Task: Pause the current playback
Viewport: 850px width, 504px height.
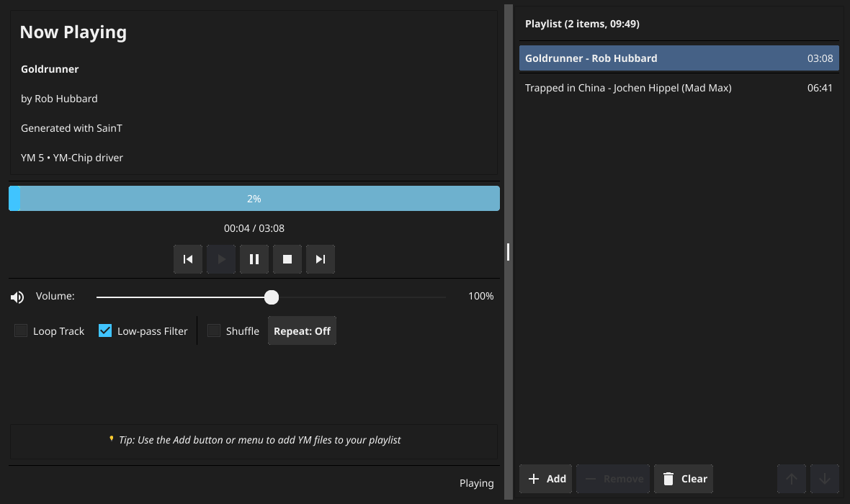Action: pos(254,259)
